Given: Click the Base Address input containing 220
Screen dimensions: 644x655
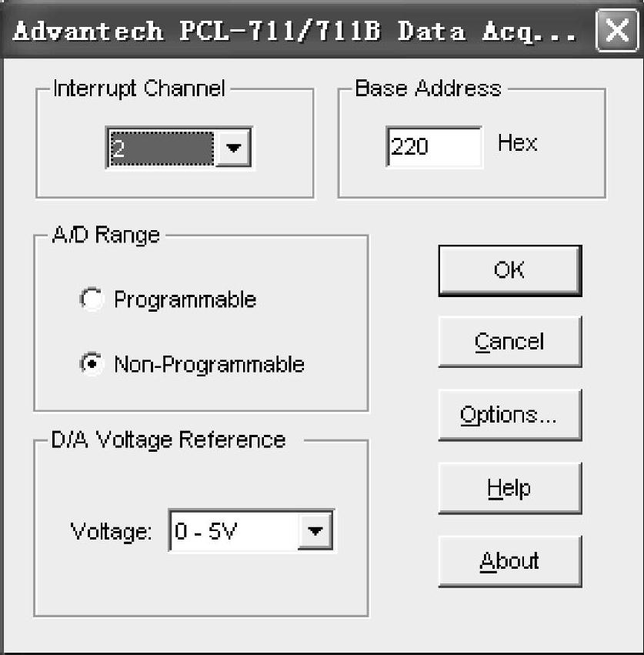Looking at the screenshot, I should point(435,146).
